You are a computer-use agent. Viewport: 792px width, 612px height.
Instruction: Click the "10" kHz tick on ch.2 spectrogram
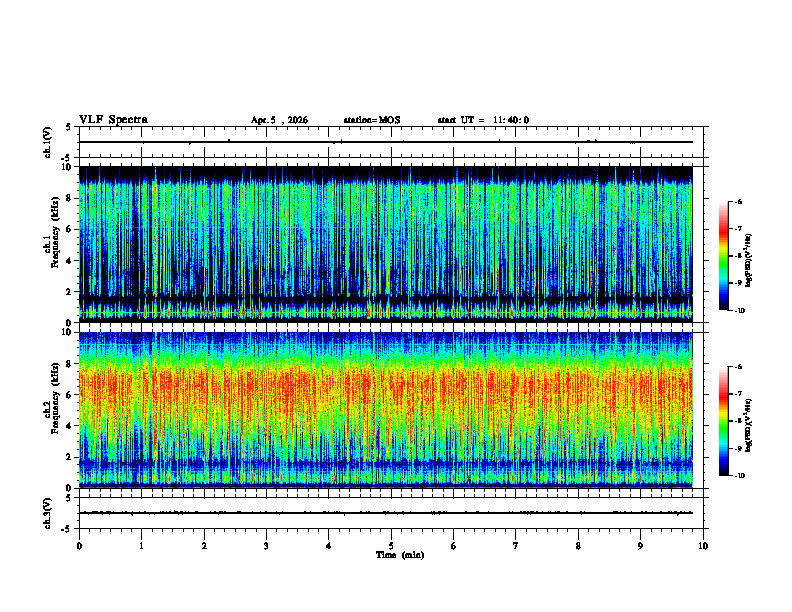[x=68, y=332]
